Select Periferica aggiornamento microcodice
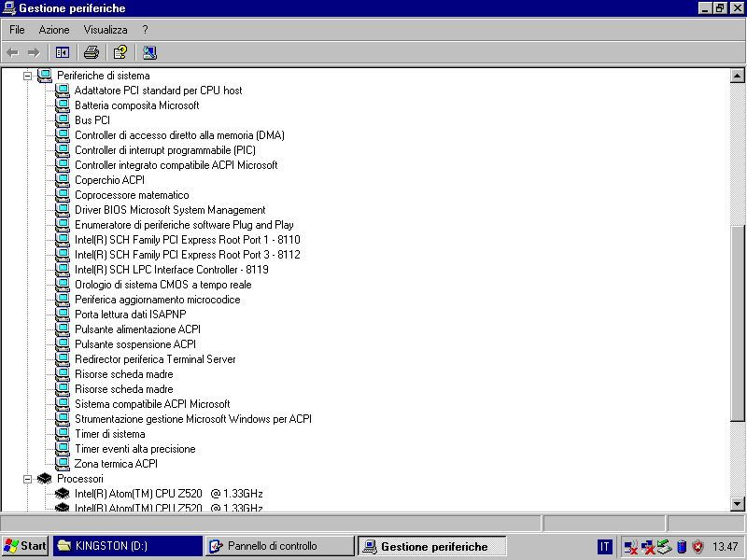747x560 pixels. click(x=157, y=299)
